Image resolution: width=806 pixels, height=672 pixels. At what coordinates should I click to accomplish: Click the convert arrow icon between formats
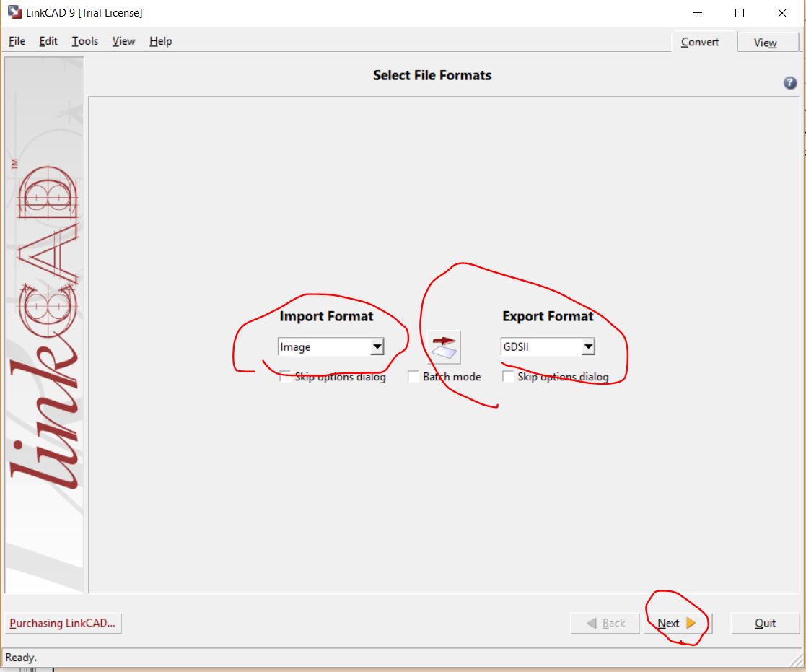(x=444, y=347)
